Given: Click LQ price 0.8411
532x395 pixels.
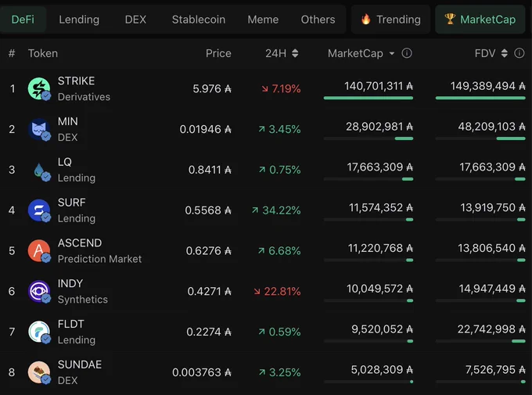Looking at the screenshot, I should 210,170.
